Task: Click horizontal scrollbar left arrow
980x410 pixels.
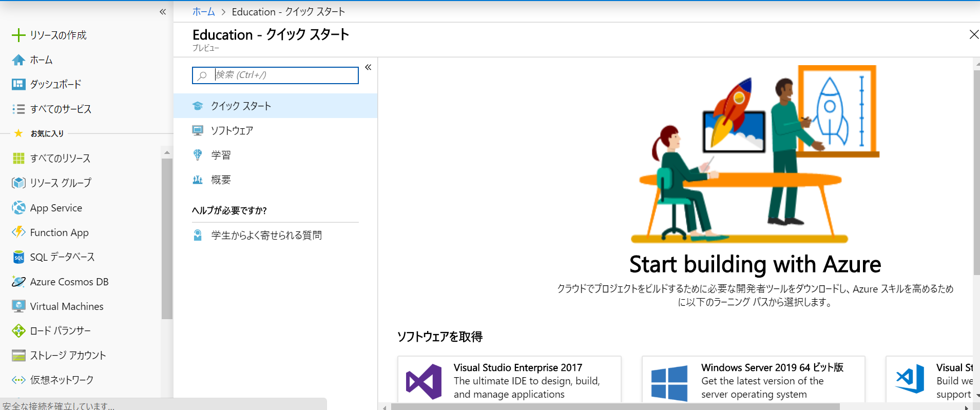Action: pos(385,407)
